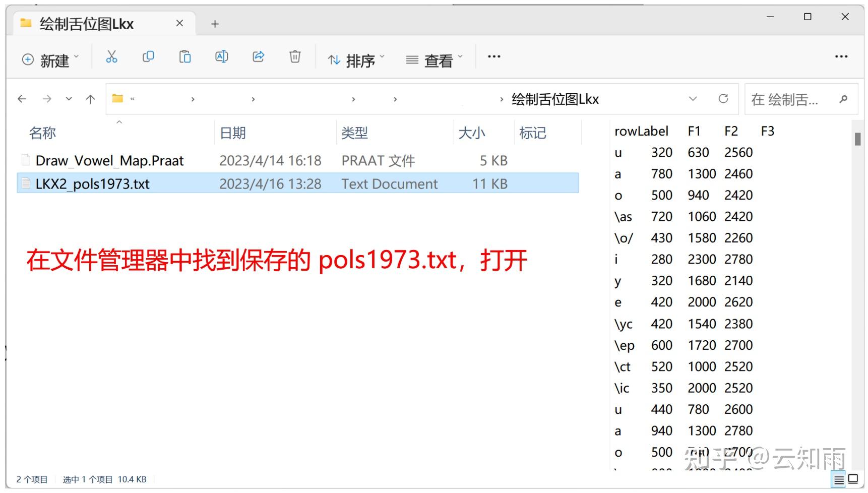Go up one folder level
868x493 pixels.
(x=90, y=99)
